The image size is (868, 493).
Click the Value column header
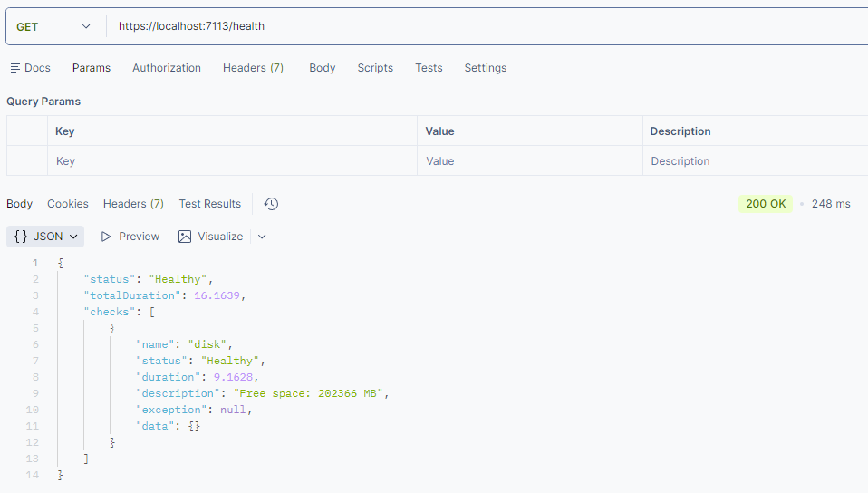[439, 131]
